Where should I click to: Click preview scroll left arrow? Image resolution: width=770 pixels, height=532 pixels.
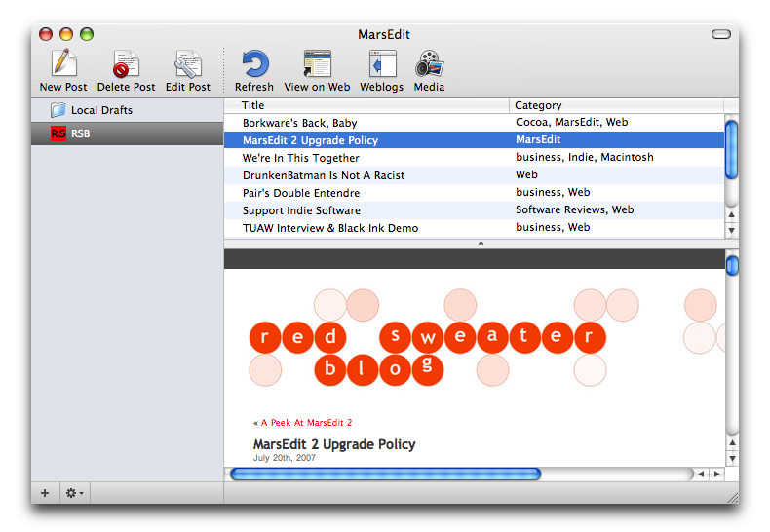click(x=701, y=475)
